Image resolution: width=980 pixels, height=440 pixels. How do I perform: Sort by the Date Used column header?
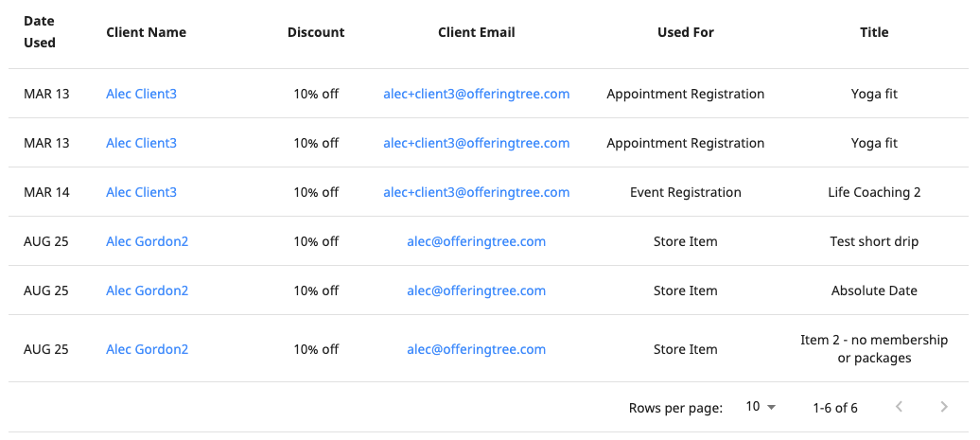coord(40,32)
